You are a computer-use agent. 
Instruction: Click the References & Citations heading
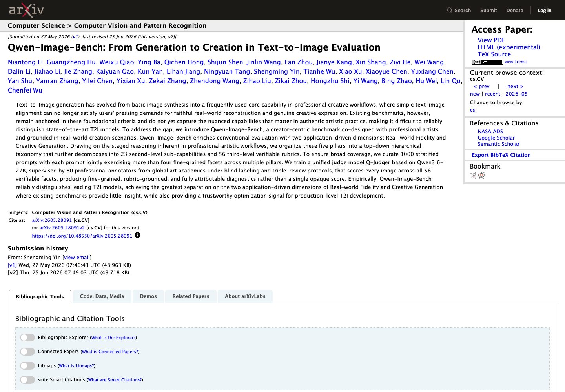coord(504,123)
